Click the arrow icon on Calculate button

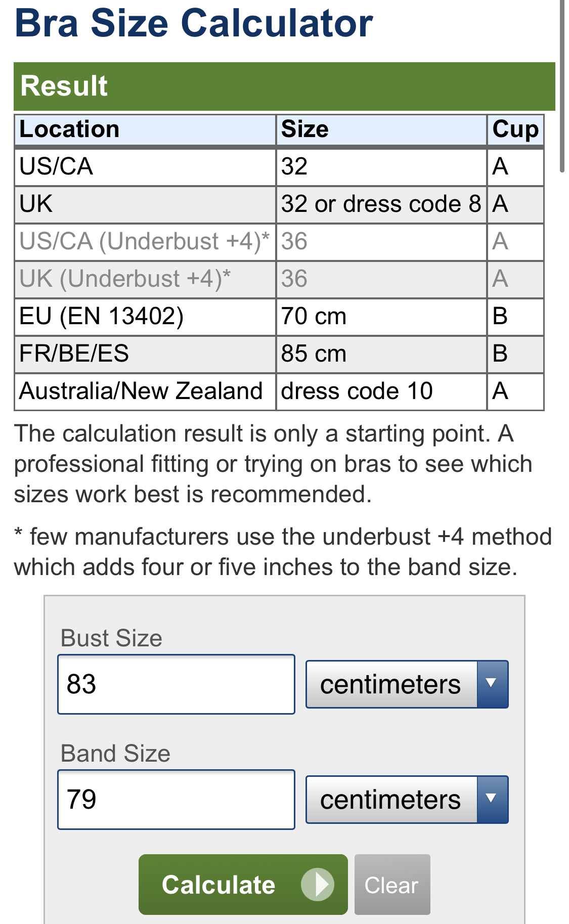pyautogui.click(x=318, y=885)
